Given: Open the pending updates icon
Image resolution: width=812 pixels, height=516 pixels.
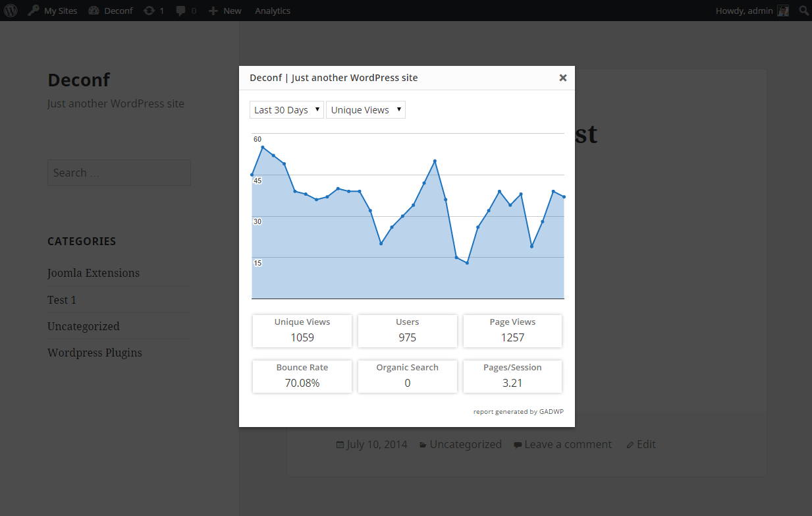Looking at the screenshot, I should (x=150, y=11).
